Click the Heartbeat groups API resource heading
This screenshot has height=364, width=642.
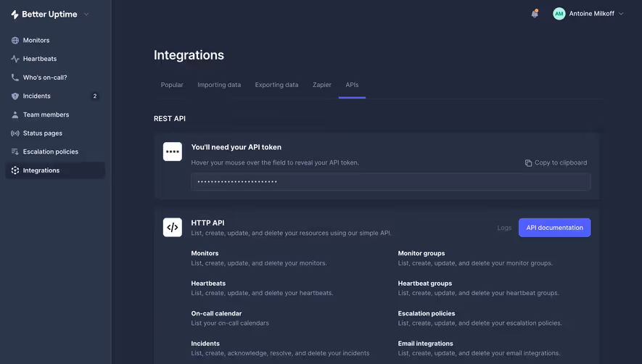coord(425,284)
